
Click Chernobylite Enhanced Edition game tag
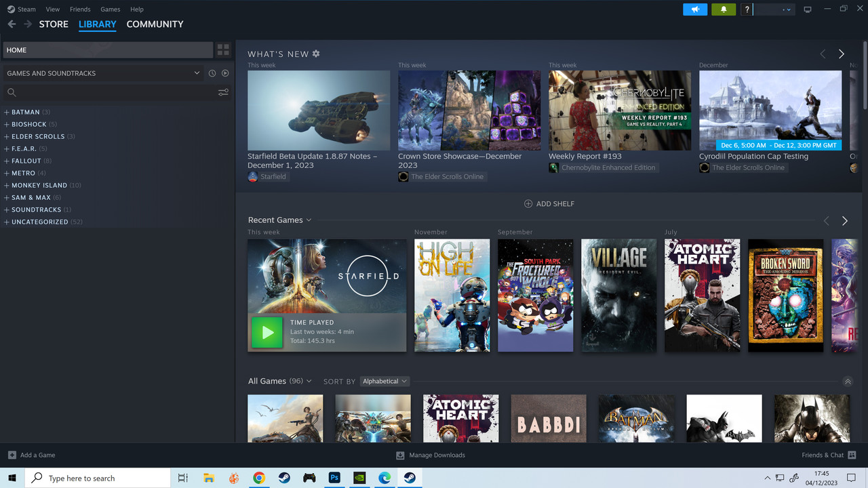604,167
